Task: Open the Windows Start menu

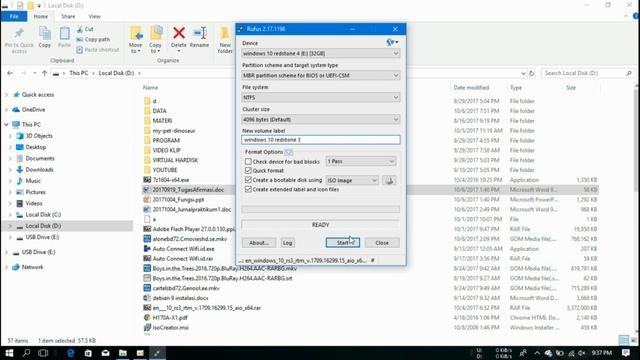Action: tap(9, 353)
